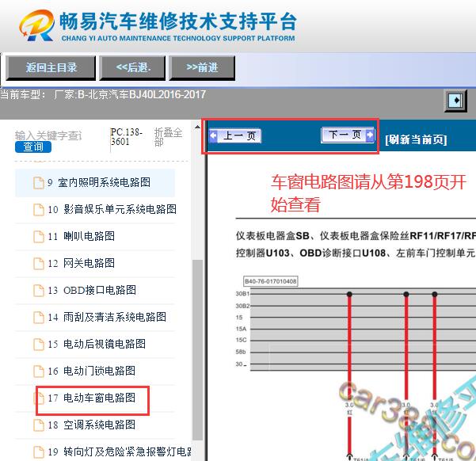Click the page icon beside 室内照明系统电路图
This screenshot has width=476, height=461.
coord(39,182)
